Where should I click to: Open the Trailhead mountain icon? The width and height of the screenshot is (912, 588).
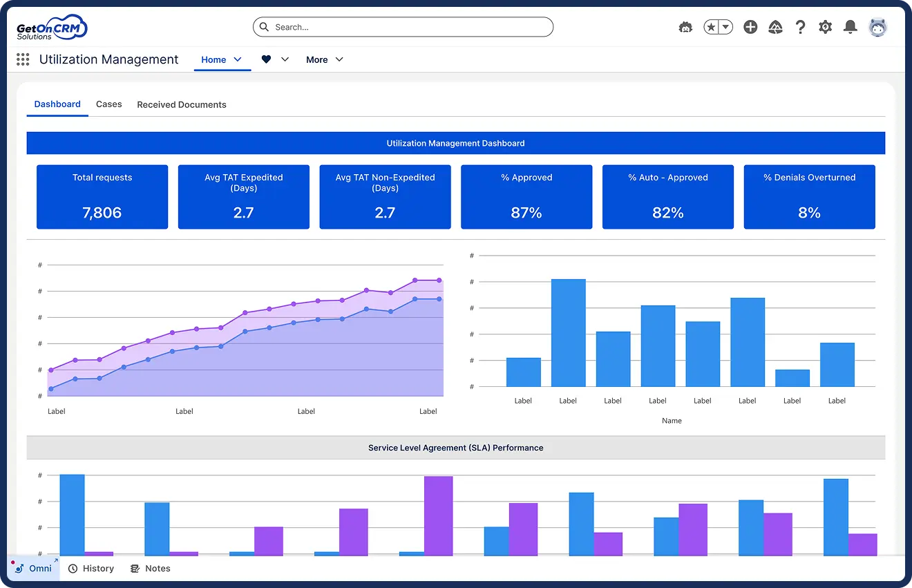775,27
